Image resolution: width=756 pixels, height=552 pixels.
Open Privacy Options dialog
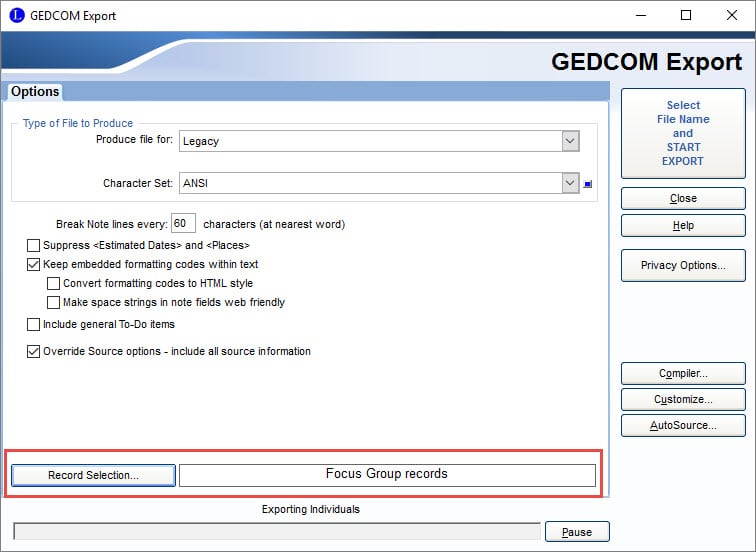[683, 265]
